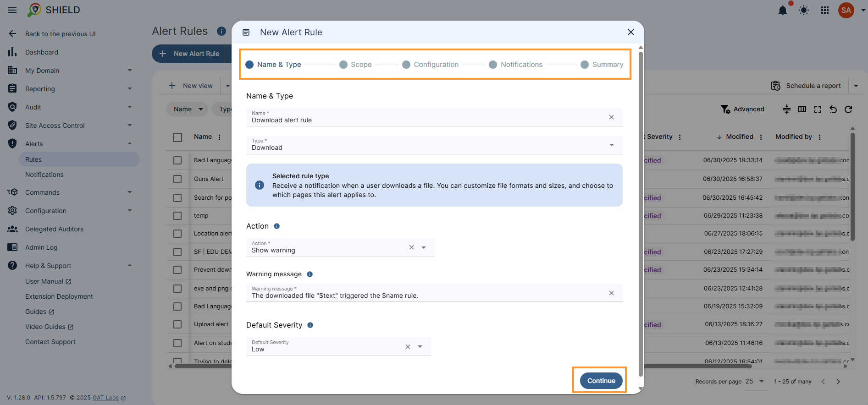Screen dimensions: 868x405
Task: Click the New view button
Action: point(191,86)
